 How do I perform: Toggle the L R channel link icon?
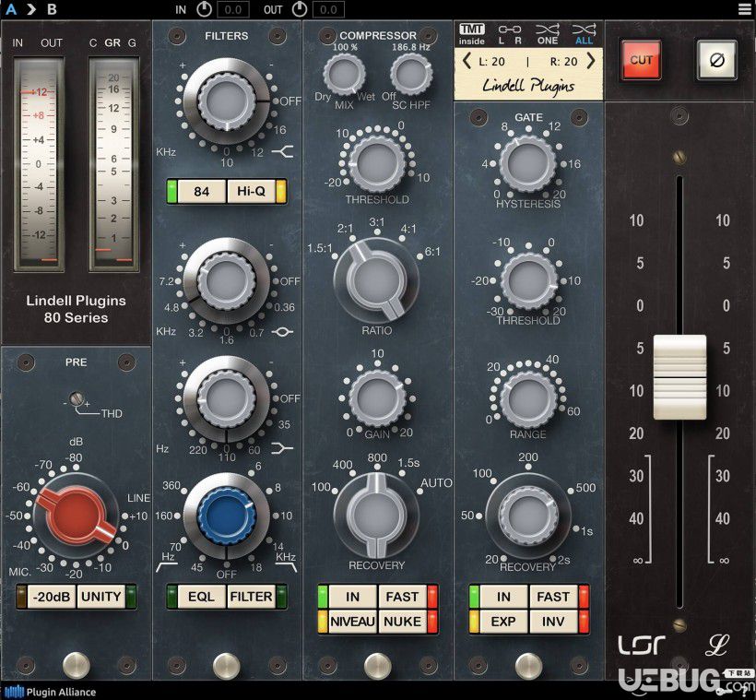[x=510, y=34]
